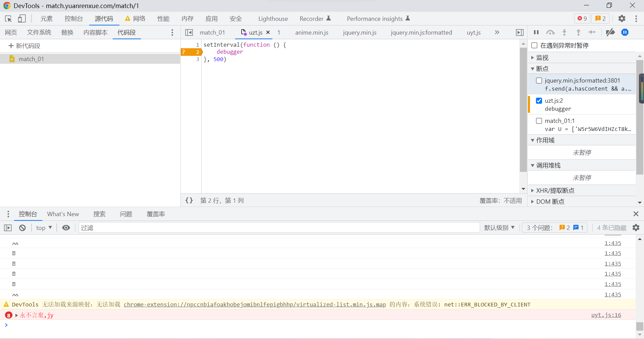Expand XHR/提取断点 section
This screenshot has width=644, height=339.
coord(582,191)
